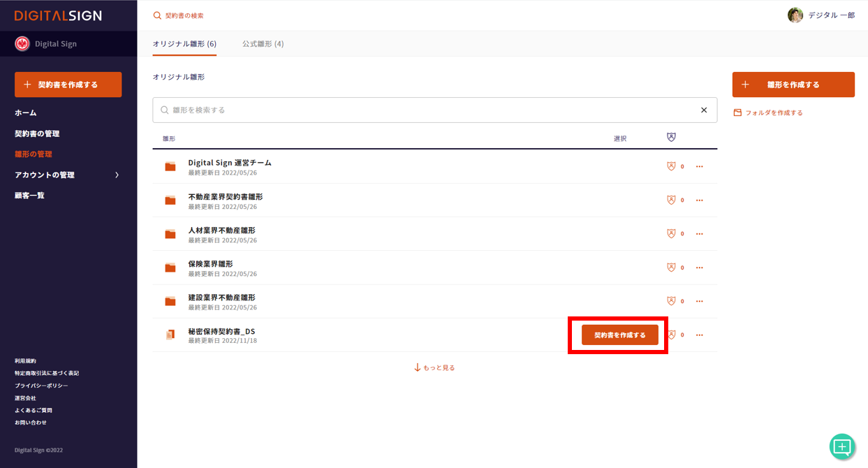The width and height of the screenshot is (868, 468).
Task: Open the three-dot menu for 秘密保持契約書_DS
Action: pyautogui.click(x=699, y=335)
